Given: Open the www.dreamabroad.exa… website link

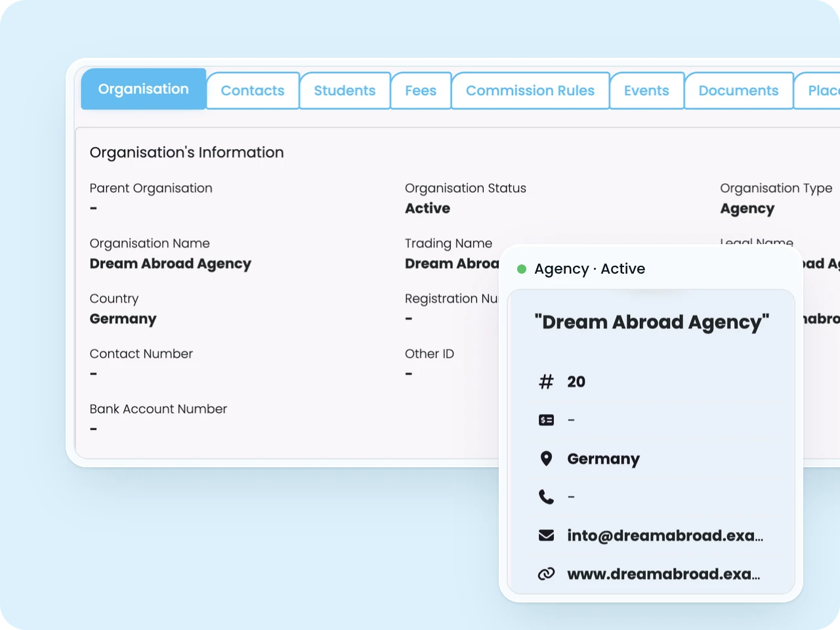Looking at the screenshot, I should (x=663, y=574).
